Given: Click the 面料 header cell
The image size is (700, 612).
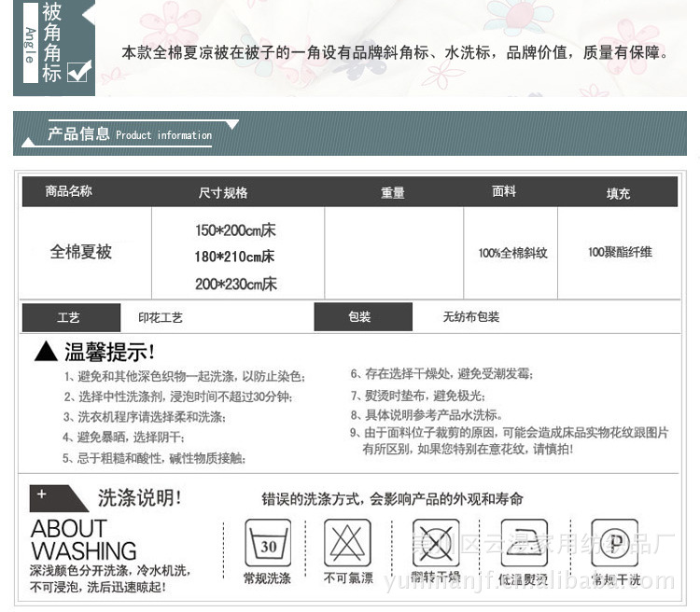Looking at the screenshot, I should pos(504,191).
